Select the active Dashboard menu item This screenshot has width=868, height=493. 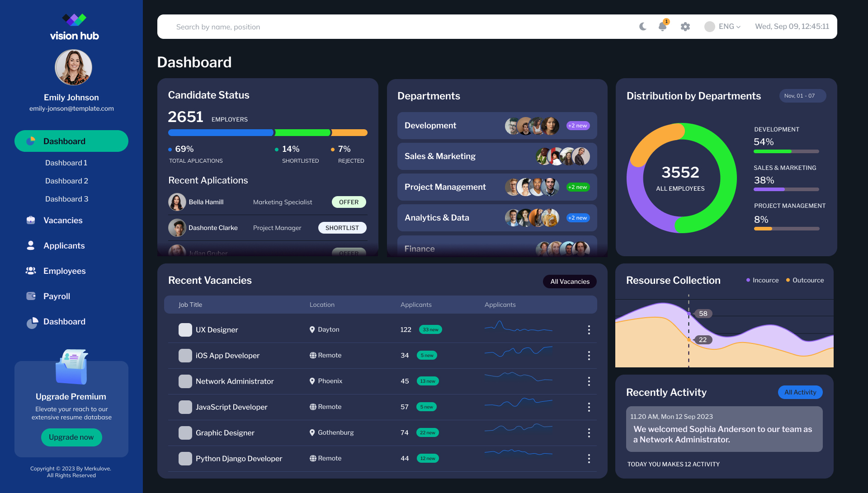click(x=71, y=141)
